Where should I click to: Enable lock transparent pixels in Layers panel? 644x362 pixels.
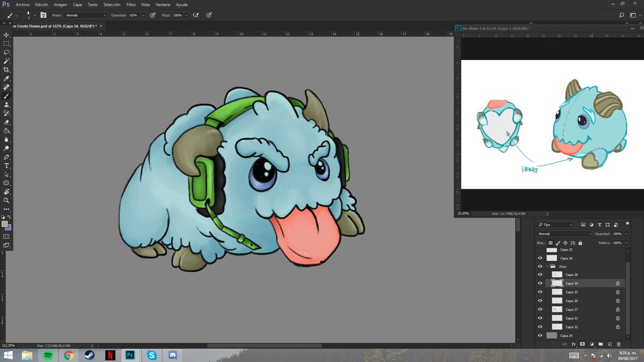coord(550,243)
